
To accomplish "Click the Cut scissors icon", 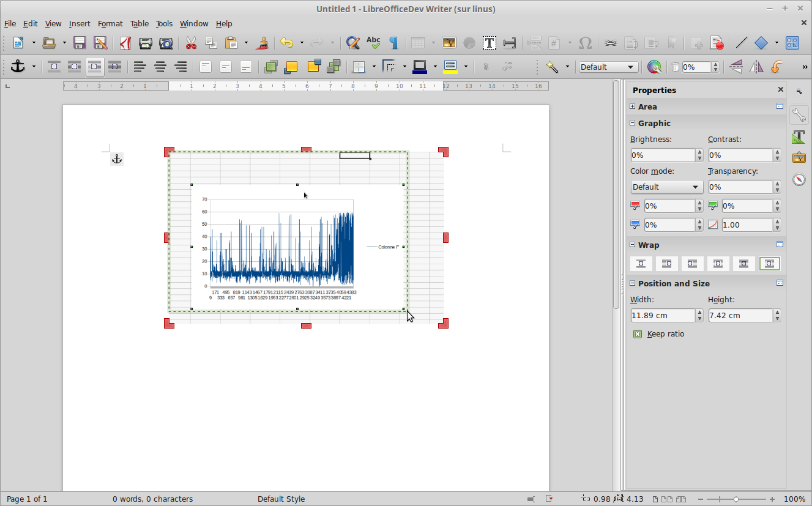I will pos(191,43).
